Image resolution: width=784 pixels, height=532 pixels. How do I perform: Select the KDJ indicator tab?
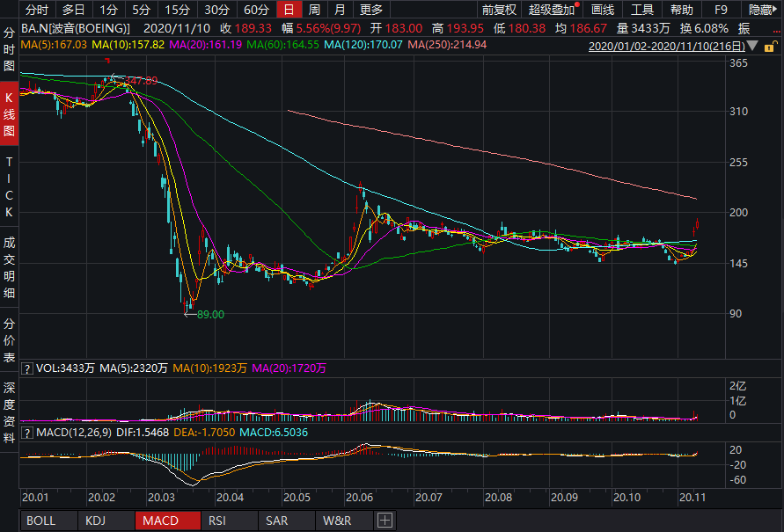pos(96,521)
